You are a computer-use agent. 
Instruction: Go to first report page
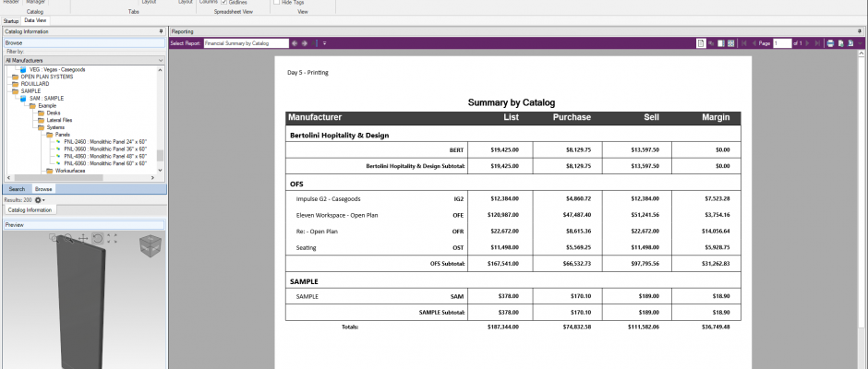(744, 43)
